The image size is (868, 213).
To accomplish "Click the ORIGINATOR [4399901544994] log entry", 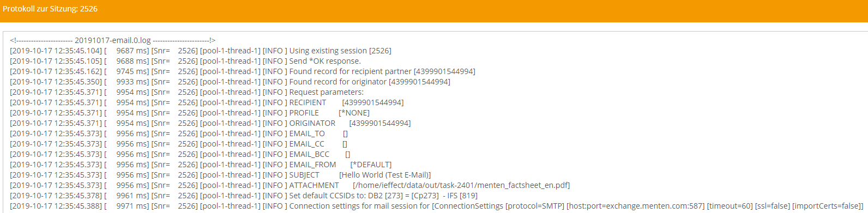I will point(210,123).
